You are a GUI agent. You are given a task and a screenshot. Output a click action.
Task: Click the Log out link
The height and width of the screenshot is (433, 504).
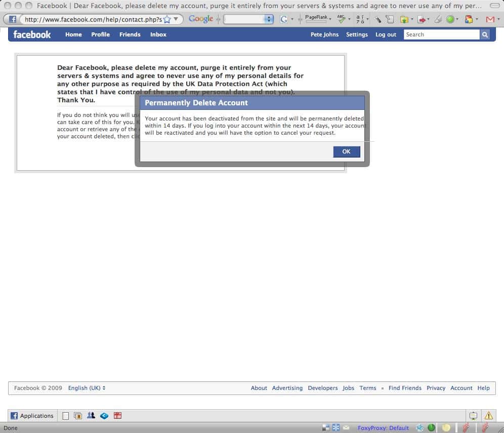click(x=386, y=34)
